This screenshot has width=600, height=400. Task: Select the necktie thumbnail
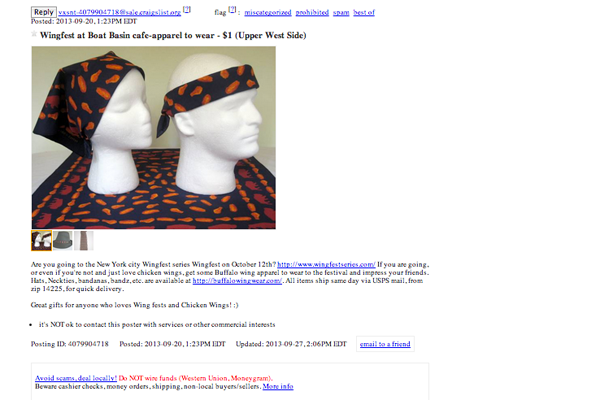(x=84, y=240)
